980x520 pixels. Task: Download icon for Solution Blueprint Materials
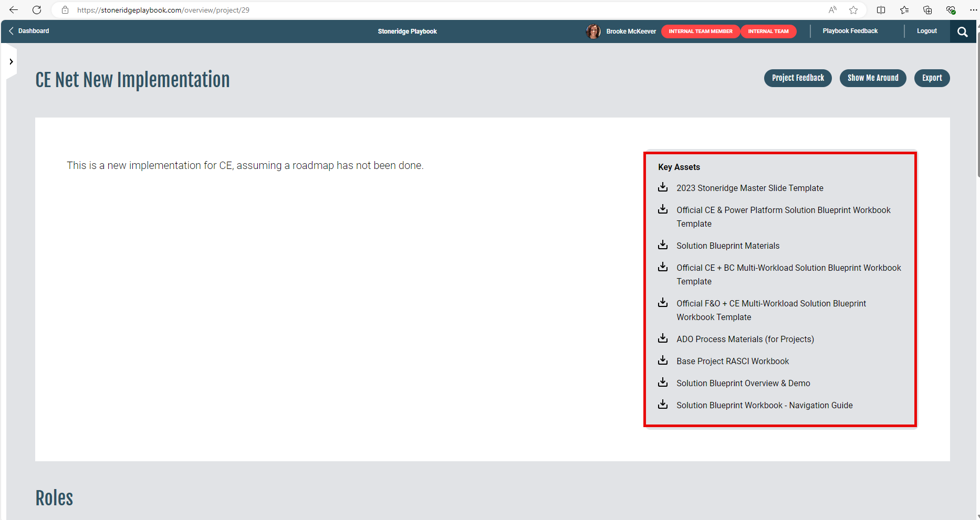point(663,245)
